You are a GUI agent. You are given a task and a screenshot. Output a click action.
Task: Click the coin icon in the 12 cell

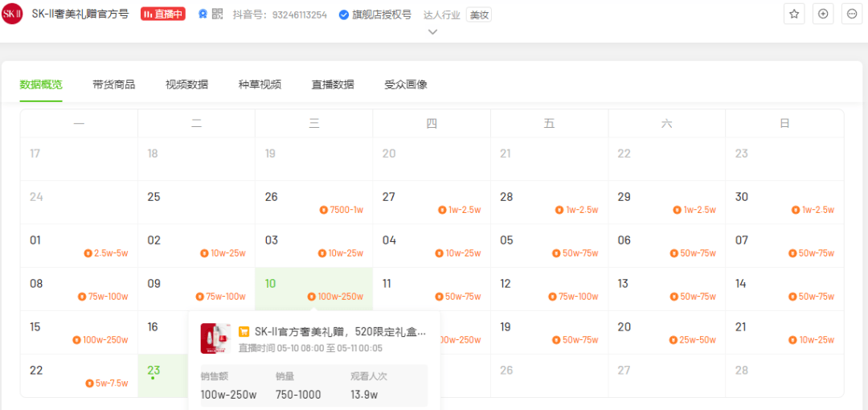coord(552,297)
